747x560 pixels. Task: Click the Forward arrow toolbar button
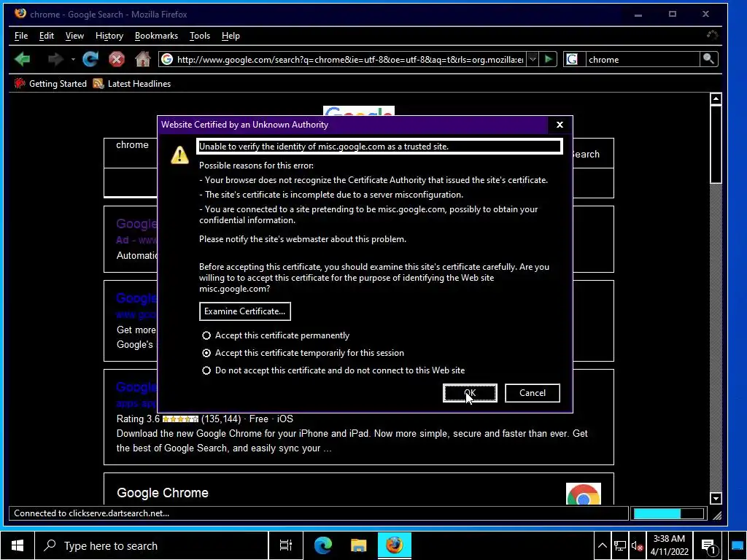55,59
